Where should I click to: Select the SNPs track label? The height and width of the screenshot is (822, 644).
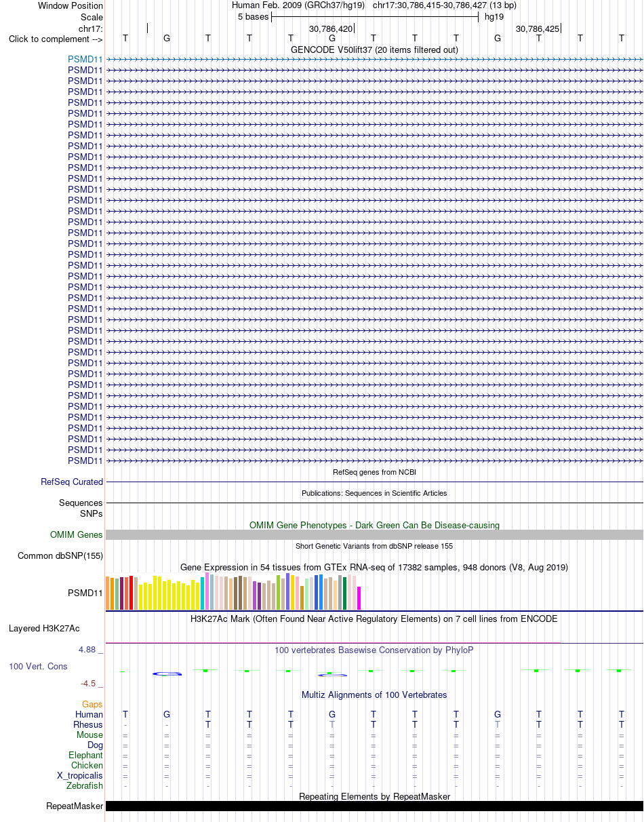92,513
